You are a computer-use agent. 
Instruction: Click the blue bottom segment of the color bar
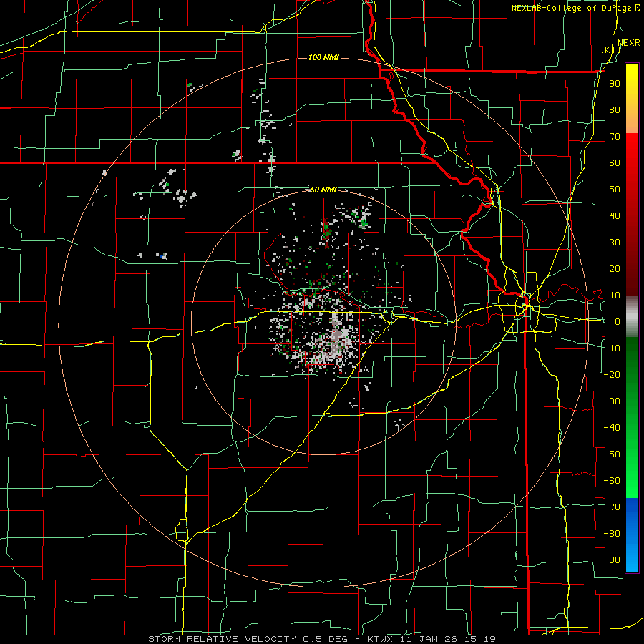632,535
